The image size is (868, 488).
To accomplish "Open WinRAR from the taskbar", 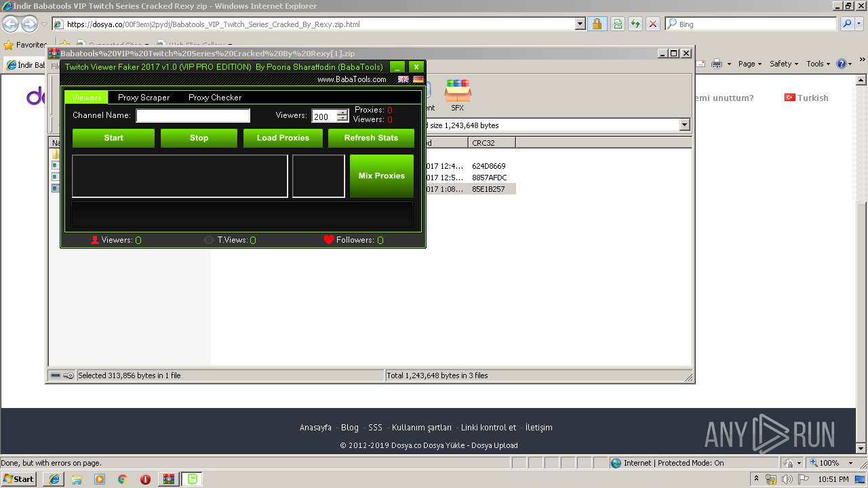I will (x=169, y=479).
